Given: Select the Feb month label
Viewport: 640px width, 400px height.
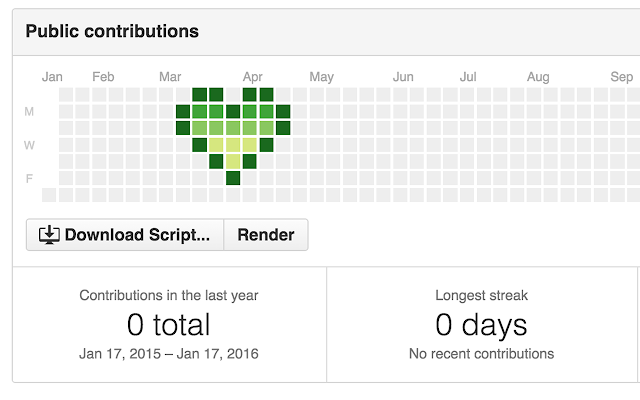Looking at the screenshot, I should click(x=103, y=76).
